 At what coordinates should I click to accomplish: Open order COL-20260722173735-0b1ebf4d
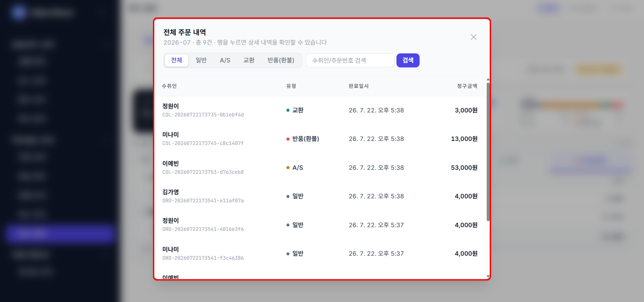[x=320, y=110]
